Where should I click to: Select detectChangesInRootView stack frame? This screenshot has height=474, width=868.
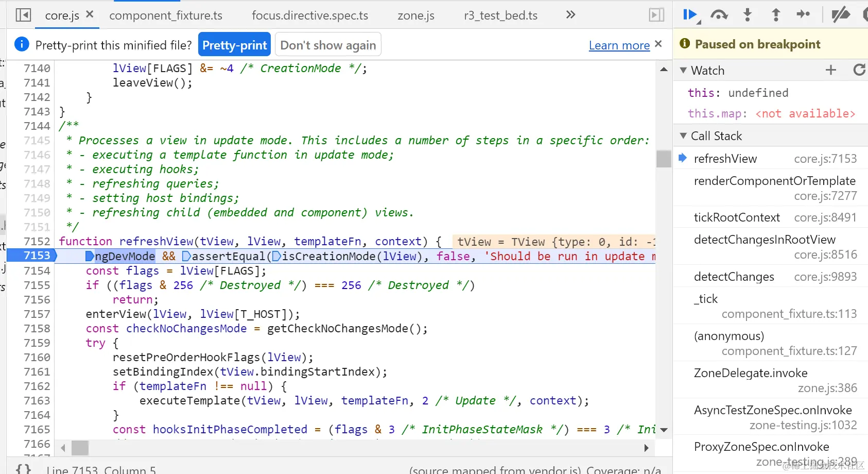(x=771, y=247)
